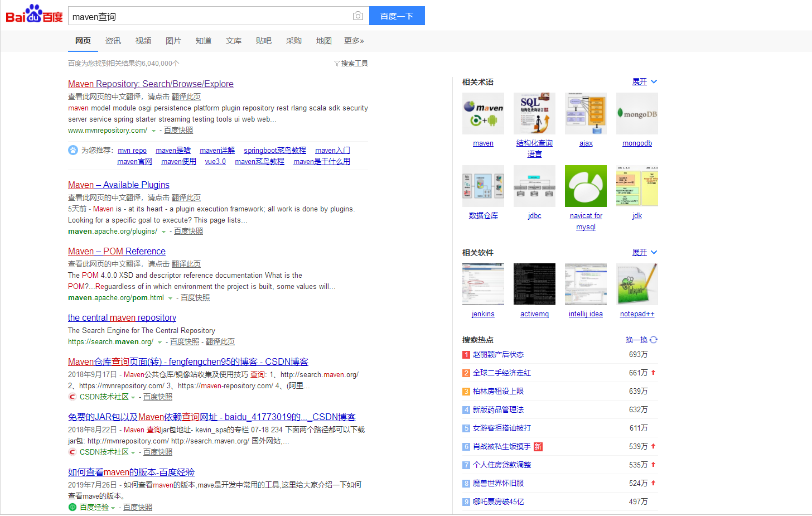
Task: Click the maven thumbnail in 相关术语
Action: pyautogui.click(x=483, y=113)
